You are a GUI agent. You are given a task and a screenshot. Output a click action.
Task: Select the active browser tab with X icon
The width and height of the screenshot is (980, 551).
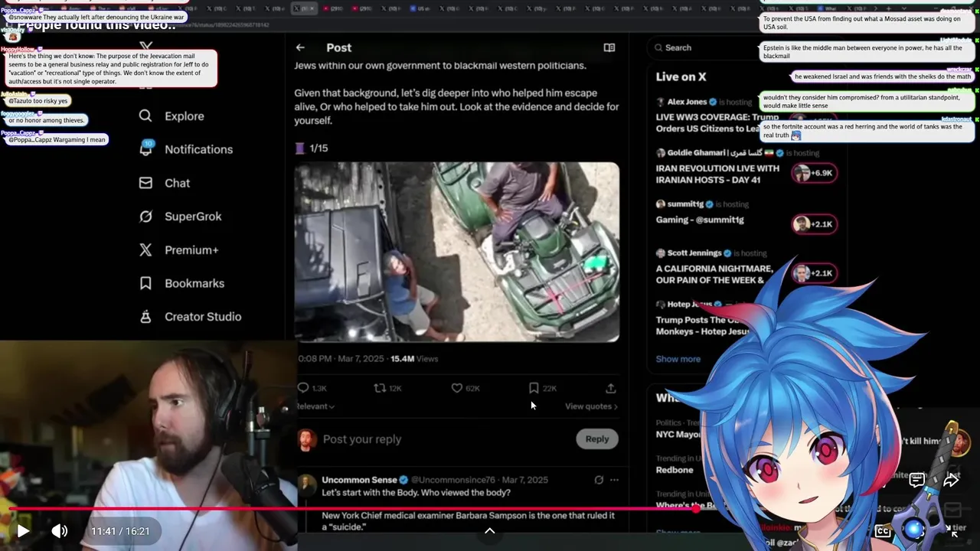pyautogui.click(x=303, y=8)
